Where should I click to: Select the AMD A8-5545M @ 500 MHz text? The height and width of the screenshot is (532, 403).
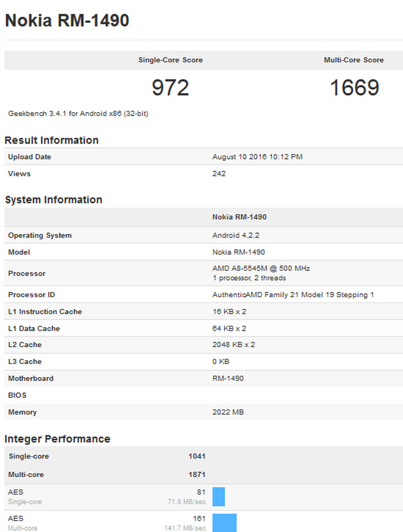point(261,268)
